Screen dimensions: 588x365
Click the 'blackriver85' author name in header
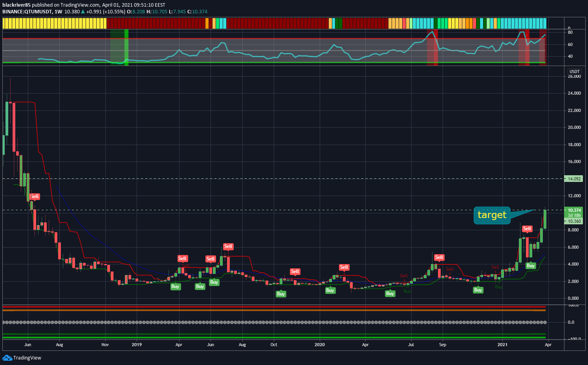pos(16,5)
